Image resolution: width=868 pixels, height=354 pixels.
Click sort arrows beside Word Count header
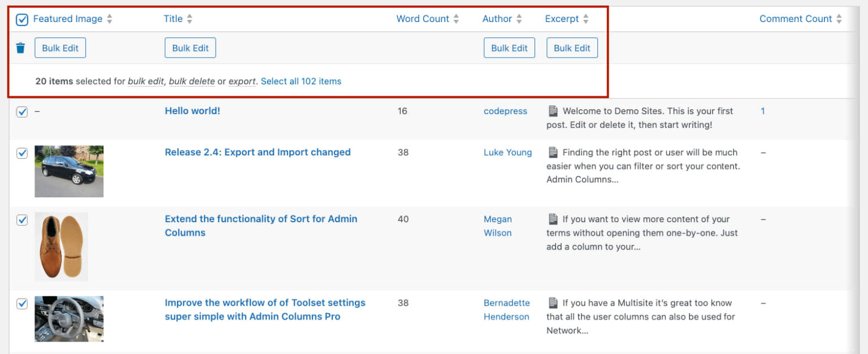click(455, 19)
